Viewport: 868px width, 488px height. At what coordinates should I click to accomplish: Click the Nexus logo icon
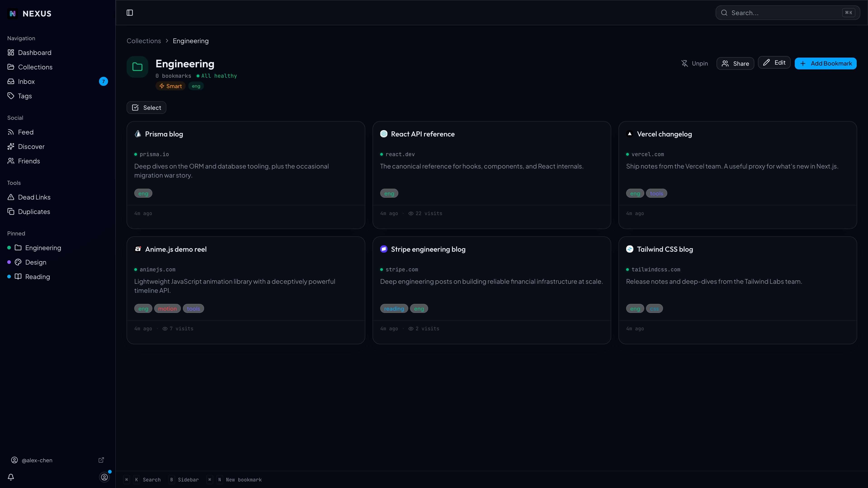12,14
